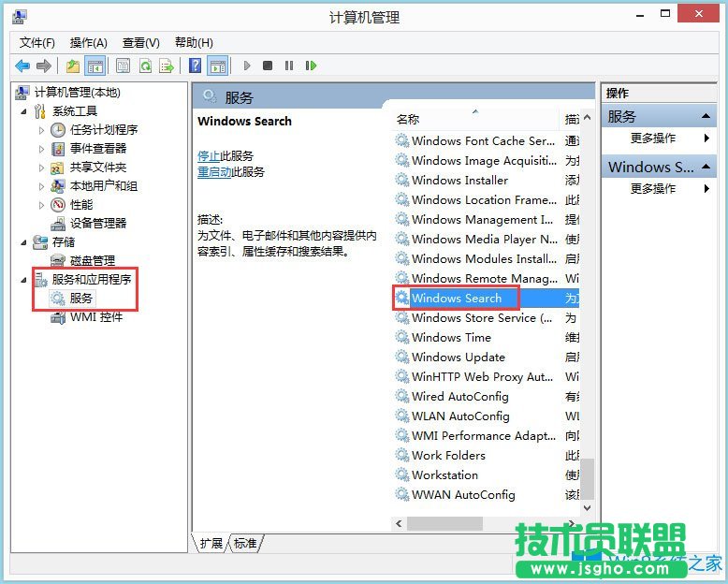Image resolution: width=728 pixels, height=584 pixels.
Task: Click the gear icon beside Windows Update
Action: click(x=401, y=357)
